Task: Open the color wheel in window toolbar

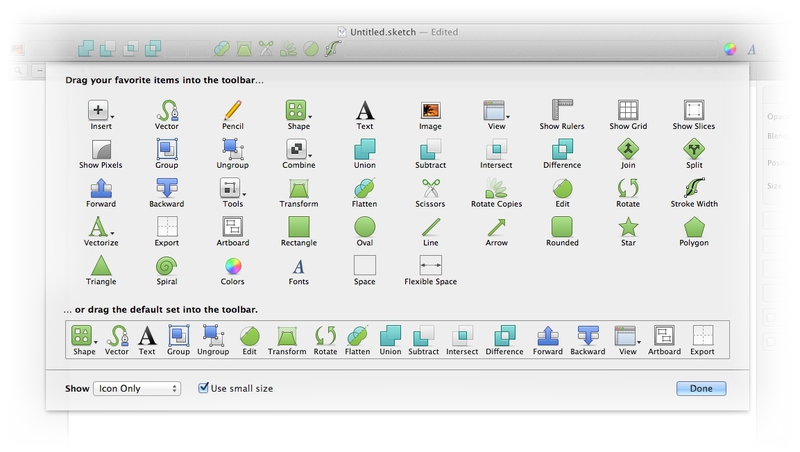Action: (730, 49)
